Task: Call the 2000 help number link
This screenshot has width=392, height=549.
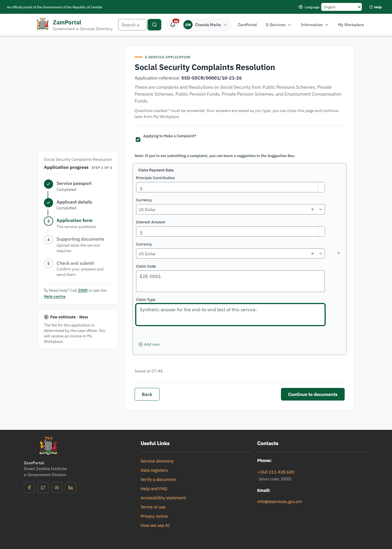Action: click(x=83, y=290)
